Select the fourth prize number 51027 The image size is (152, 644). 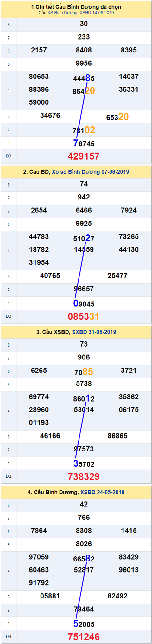pyautogui.click(x=84, y=238)
